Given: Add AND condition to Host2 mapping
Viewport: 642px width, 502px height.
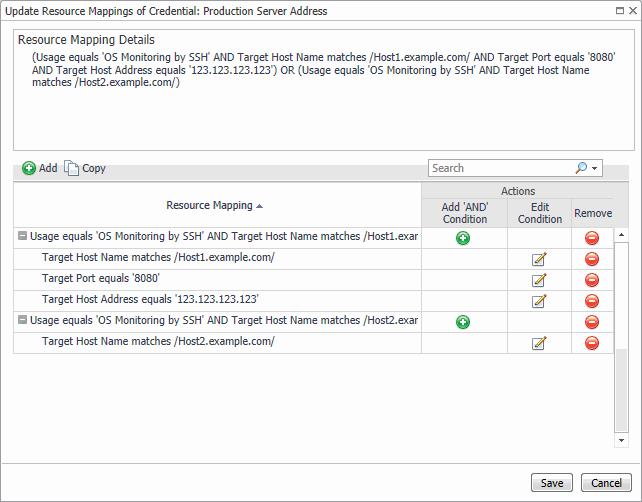Looking at the screenshot, I should click(x=463, y=322).
